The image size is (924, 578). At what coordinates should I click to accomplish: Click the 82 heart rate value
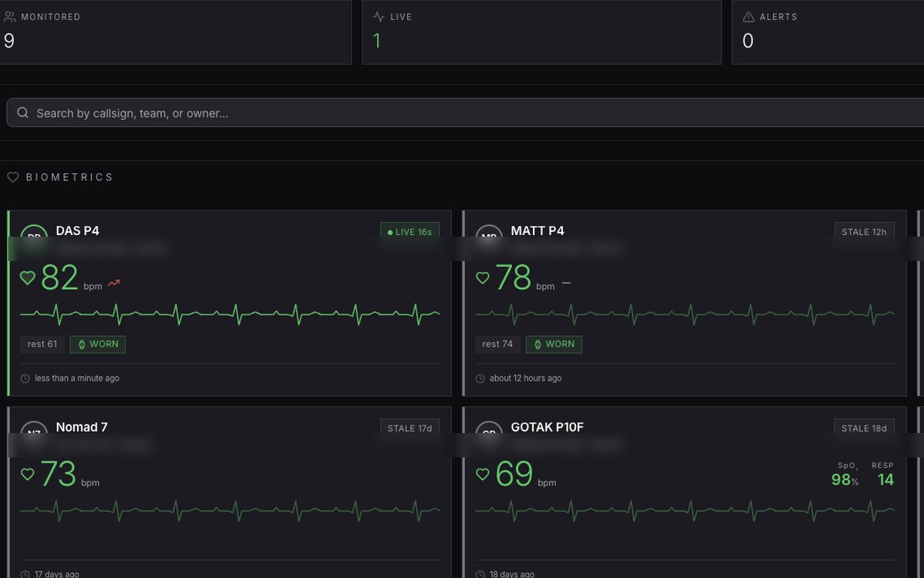tap(59, 277)
